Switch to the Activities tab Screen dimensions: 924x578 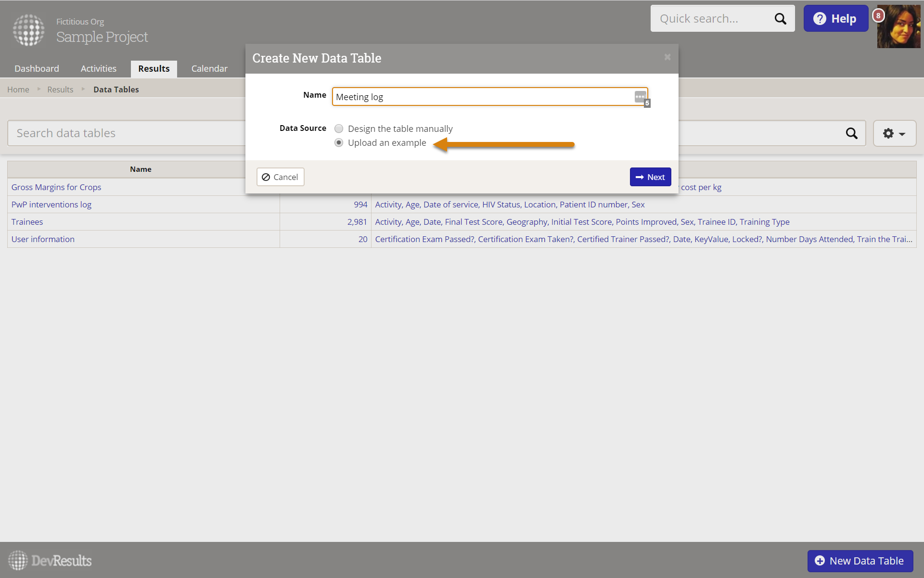point(99,69)
